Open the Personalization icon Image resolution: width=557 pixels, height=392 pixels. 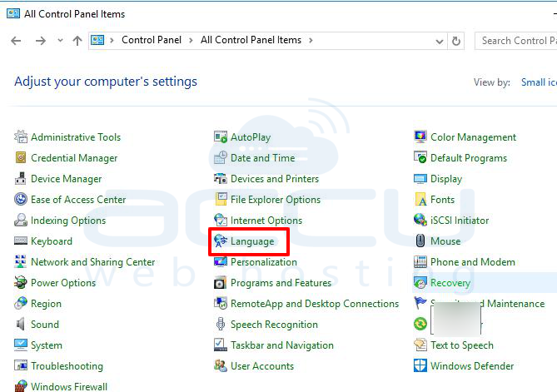[x=221, y=261]
